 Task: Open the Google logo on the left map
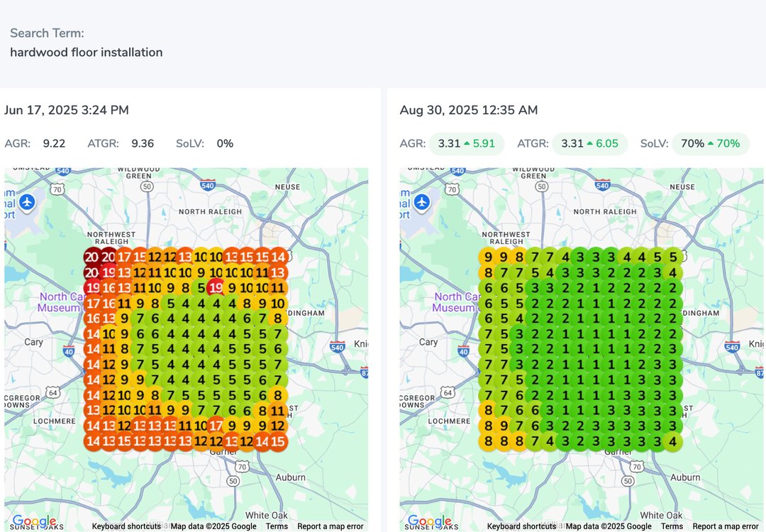tap(33, 522)
